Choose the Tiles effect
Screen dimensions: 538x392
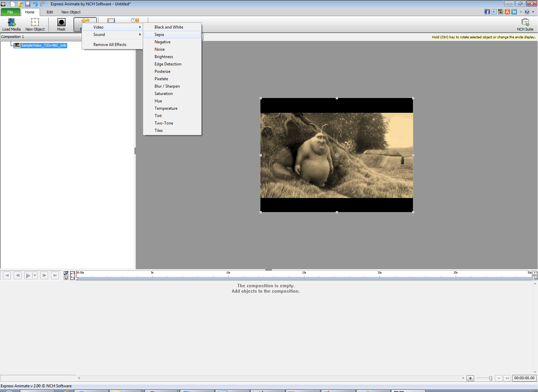172,131
